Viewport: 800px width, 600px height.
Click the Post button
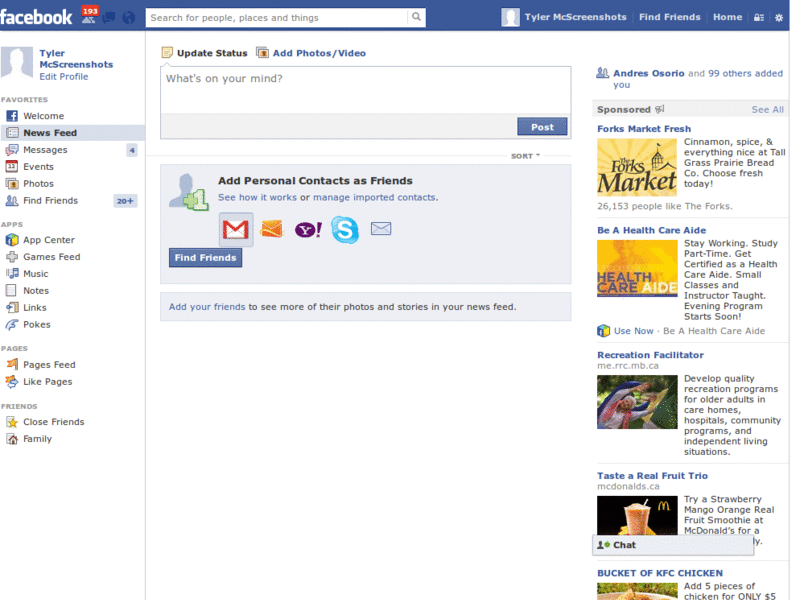[x=542, y=127]
